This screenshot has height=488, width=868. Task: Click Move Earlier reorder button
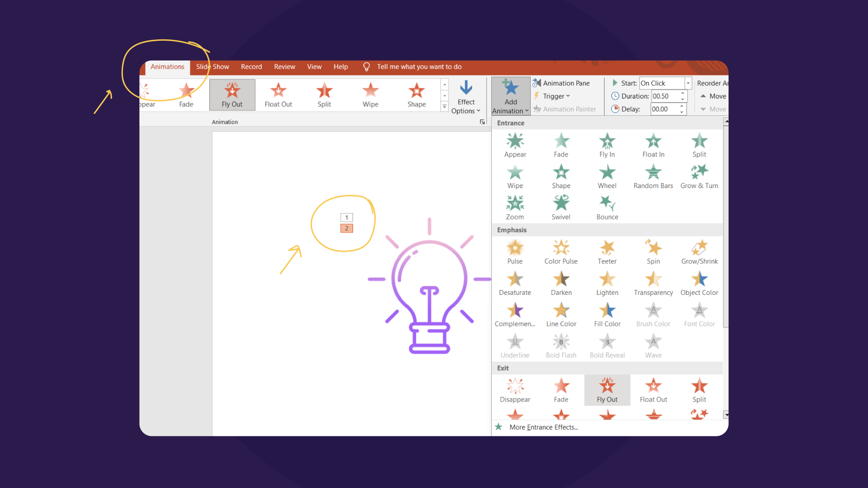(713, 96)
